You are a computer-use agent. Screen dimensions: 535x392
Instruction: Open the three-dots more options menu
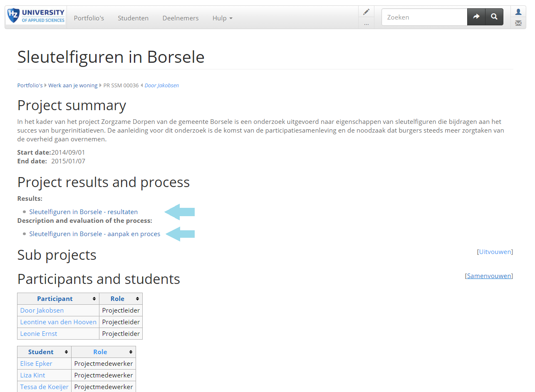[x=366, y=24]
